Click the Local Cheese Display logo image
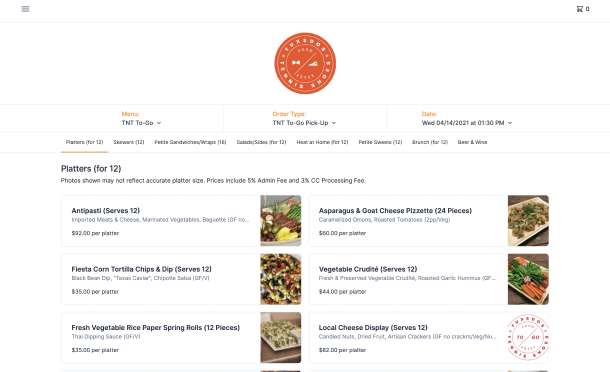Image resolution: width=610 pixels, height=372 pixels. coord(528,337)
